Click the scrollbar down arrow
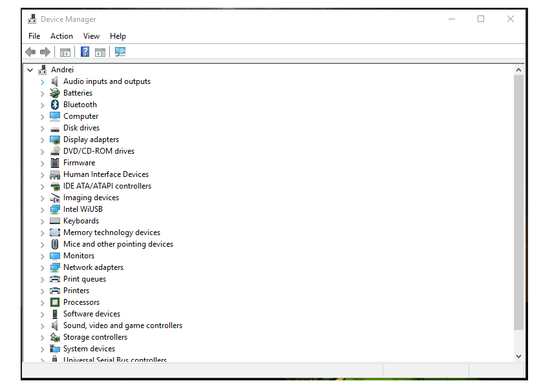 [518, 356]
